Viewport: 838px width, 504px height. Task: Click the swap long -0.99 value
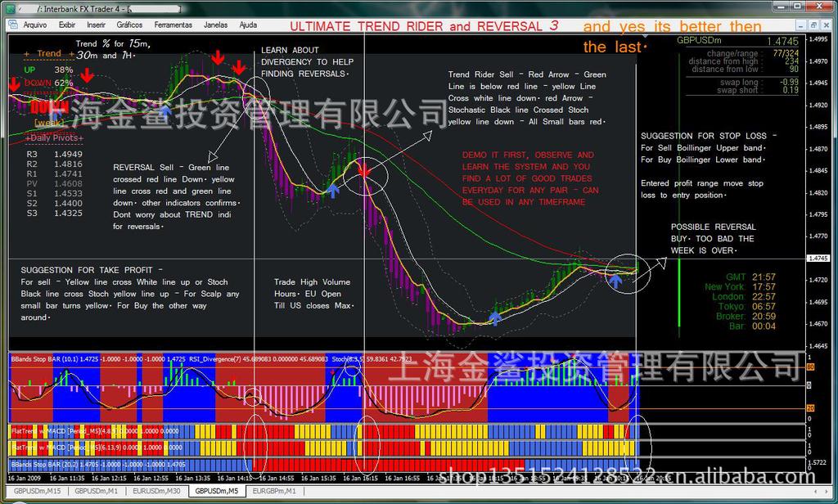pos(789,82)
